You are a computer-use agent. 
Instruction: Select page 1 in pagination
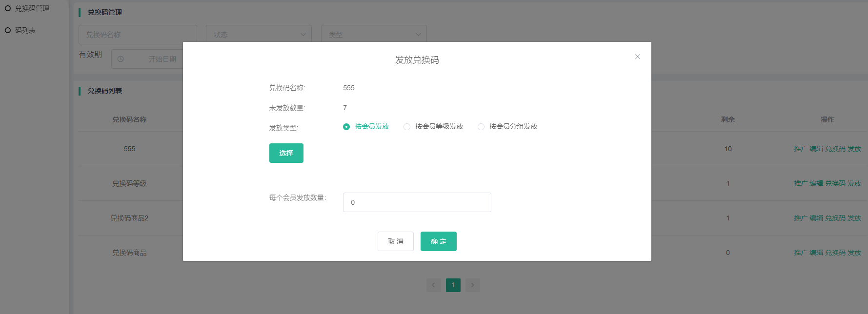click(453, 285)
